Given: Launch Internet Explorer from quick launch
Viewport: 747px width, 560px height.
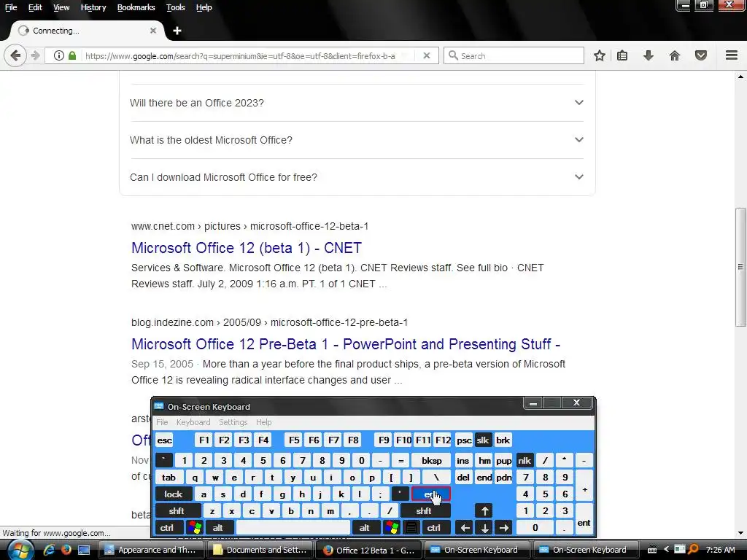Looking at the screenshot, I should 49,550.
